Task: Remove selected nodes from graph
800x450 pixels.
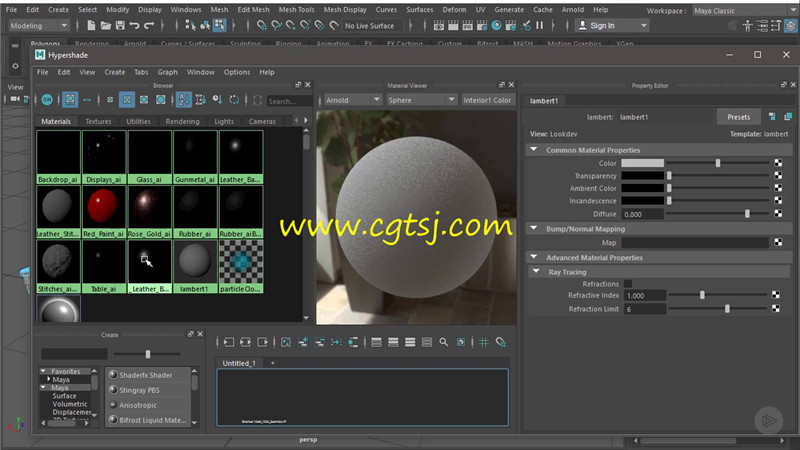Action: [x=319, y=342]
